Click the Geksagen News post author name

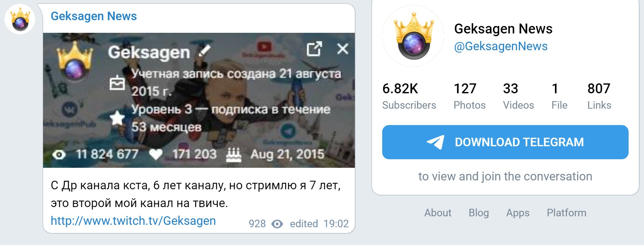pyautogui.click(x=94, y=16)
